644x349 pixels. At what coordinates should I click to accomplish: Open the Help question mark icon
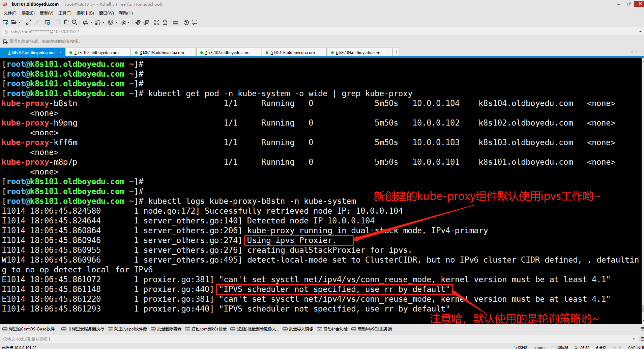[186, 22]
